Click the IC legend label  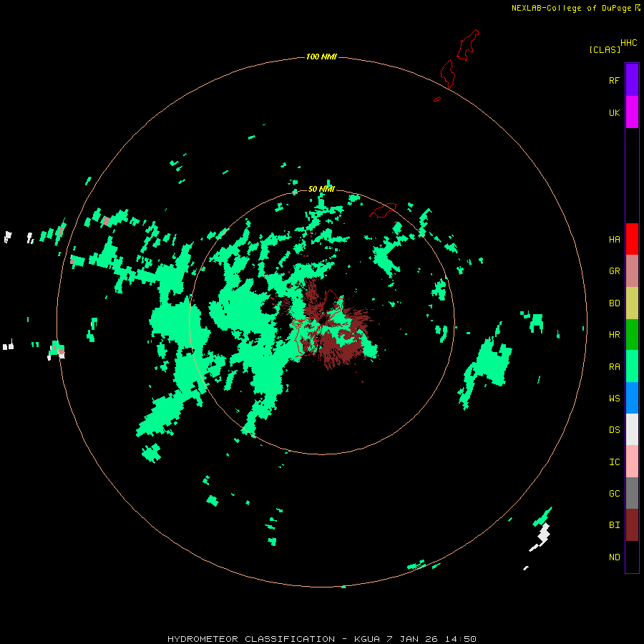point(614,462)
